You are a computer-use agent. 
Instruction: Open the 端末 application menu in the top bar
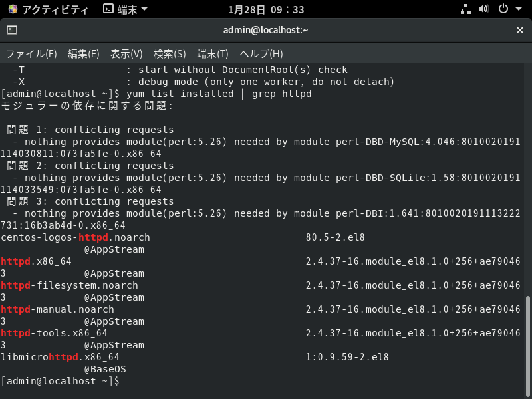[125, 9]
